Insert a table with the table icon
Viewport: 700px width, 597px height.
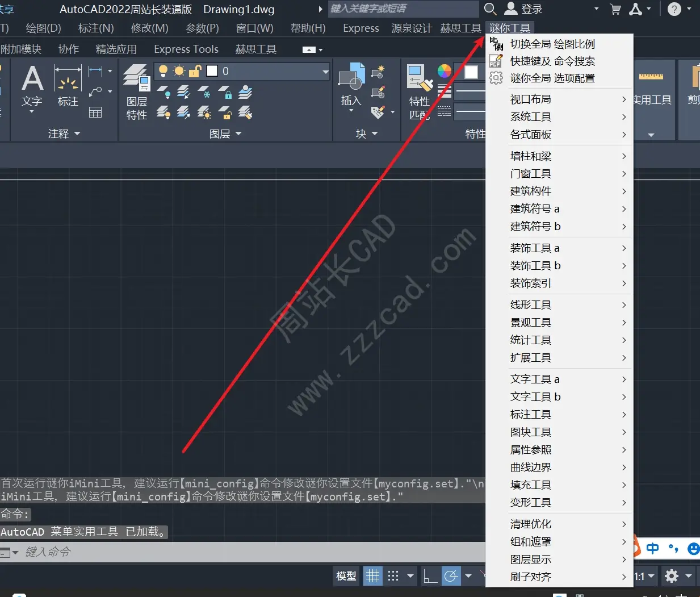95,112
